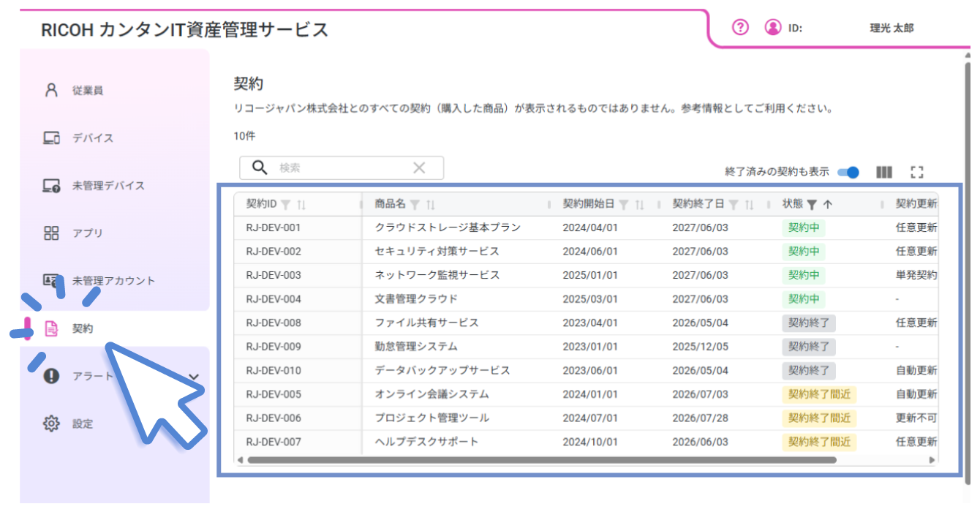Sort by 商品名 column arrows
Viewport: 980px width, 512px height.
[x=430, y=205]
